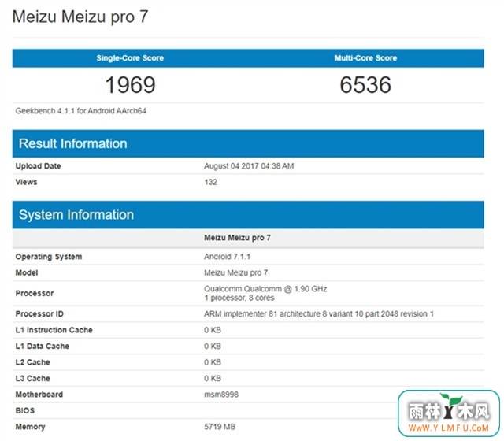Select the 'L1 Instruction Cache' label
Image resolution: width=504 pixels, height=441 pixels.
click(x=54, y=330)
